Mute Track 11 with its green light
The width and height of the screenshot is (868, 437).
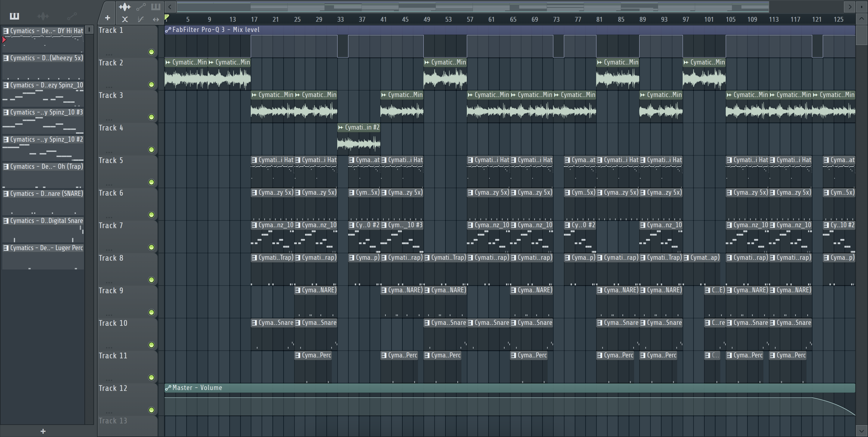pyautogui.click(x=151, y=377)
